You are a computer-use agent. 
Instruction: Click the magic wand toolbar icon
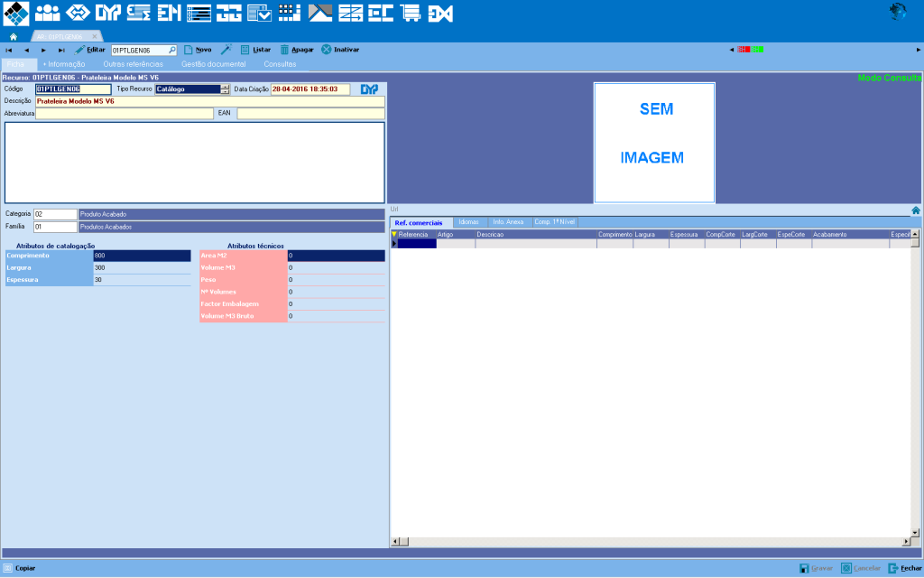point(226,50)
